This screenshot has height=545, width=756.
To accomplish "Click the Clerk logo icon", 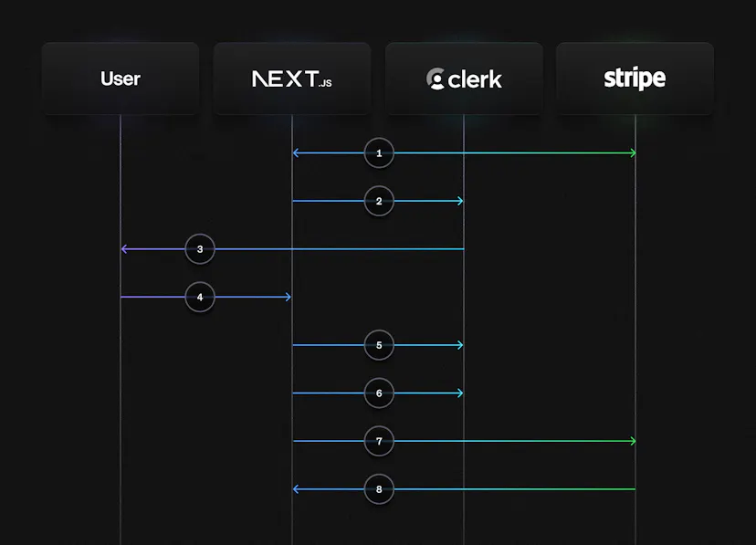I will [437, 79].
